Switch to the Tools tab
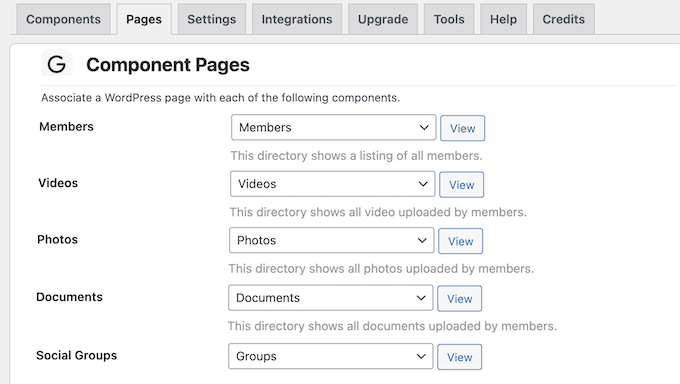Image resolution: width=680 pixels, height=384 pixels. (449, 19)
